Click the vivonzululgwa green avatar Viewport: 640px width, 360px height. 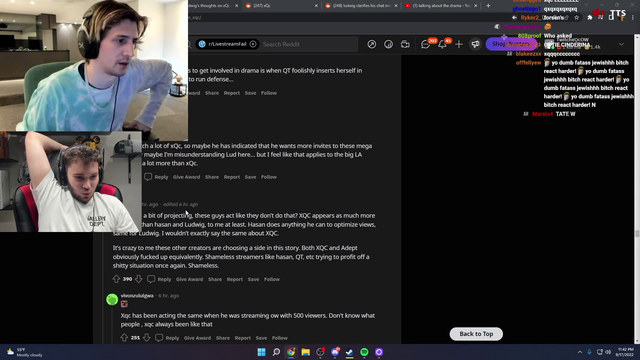pyautogui.click(x=112, y=299)
